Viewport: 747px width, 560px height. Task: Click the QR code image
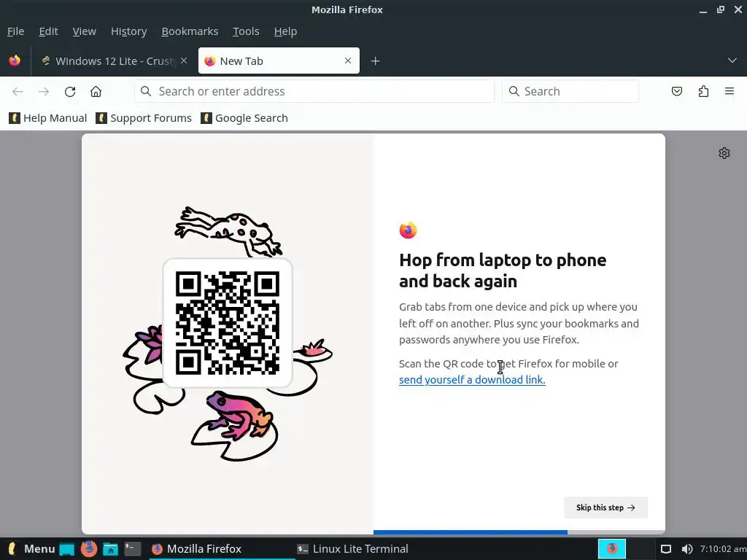point(228,323)
